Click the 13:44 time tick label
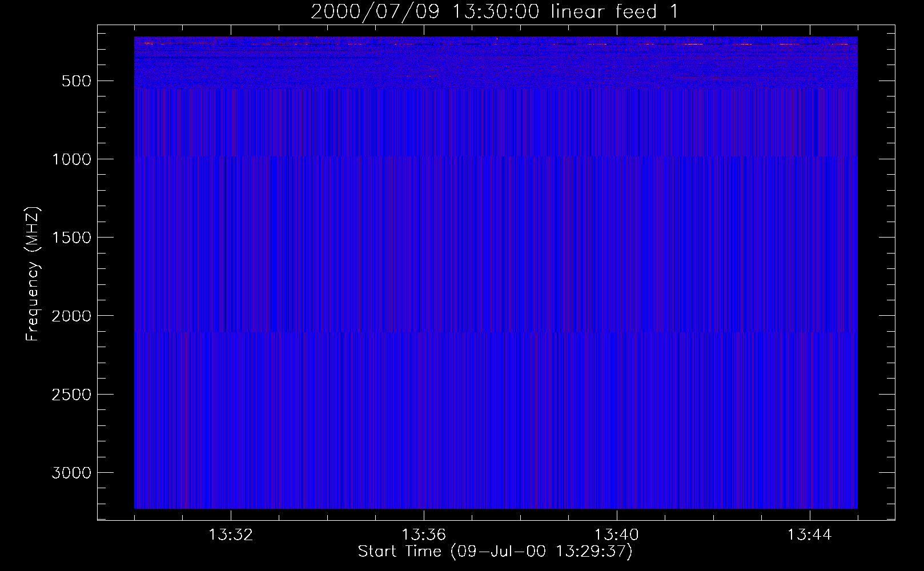Viewport: 924px width, 571px height. pos(810,535)
